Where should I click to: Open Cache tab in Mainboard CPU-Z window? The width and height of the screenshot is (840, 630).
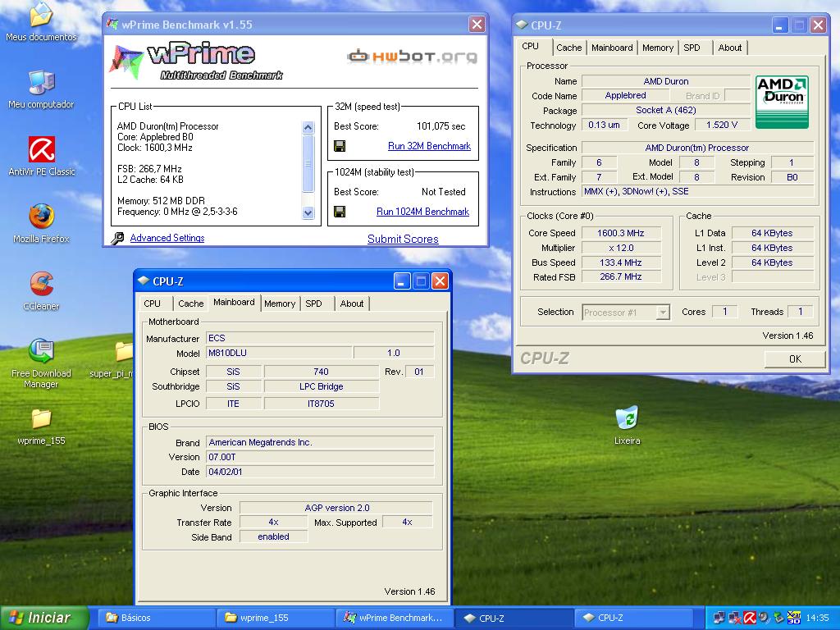coord(190,304)
